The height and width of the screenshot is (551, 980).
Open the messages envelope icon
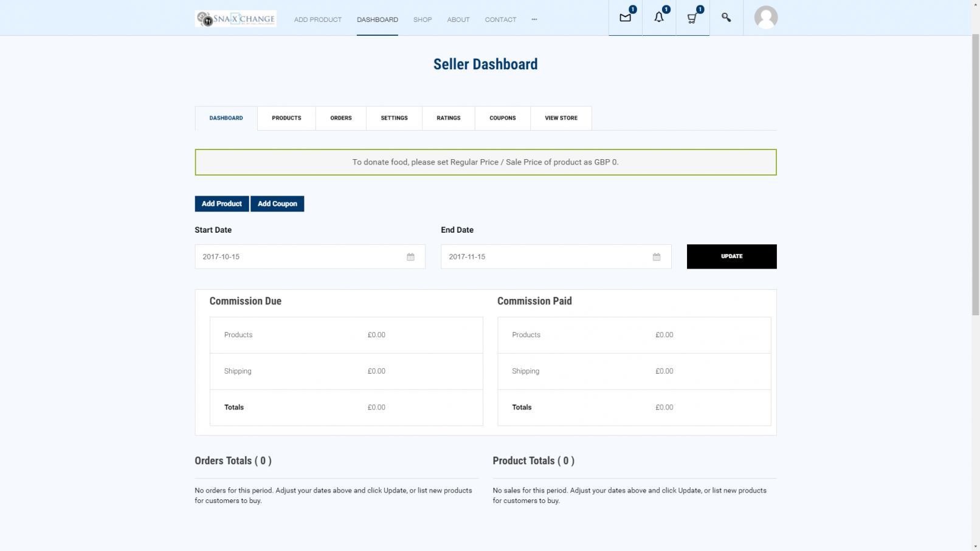tap(625, 18)
